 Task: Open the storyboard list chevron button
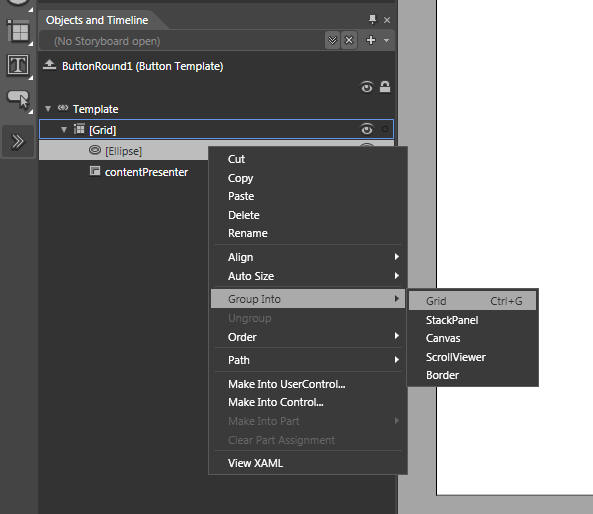pos(332,40)
